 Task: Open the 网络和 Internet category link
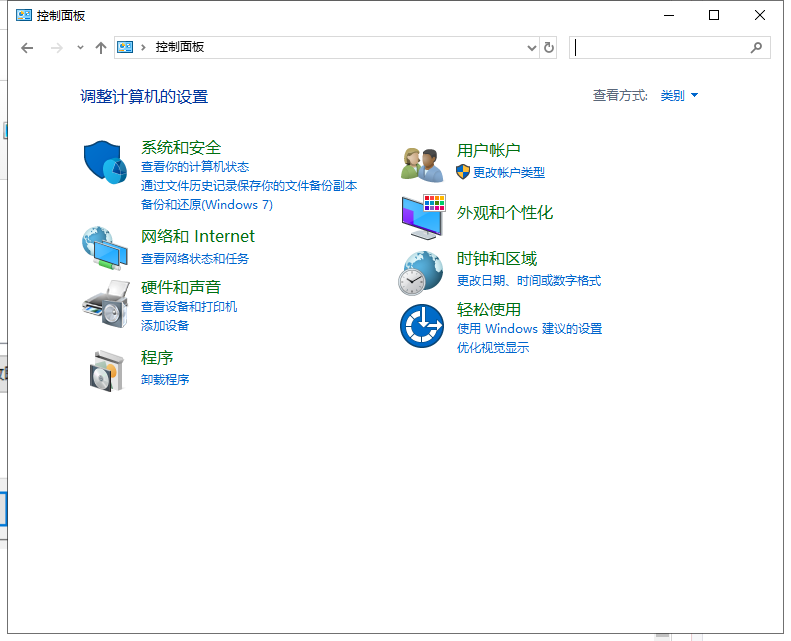click(198, 236)
